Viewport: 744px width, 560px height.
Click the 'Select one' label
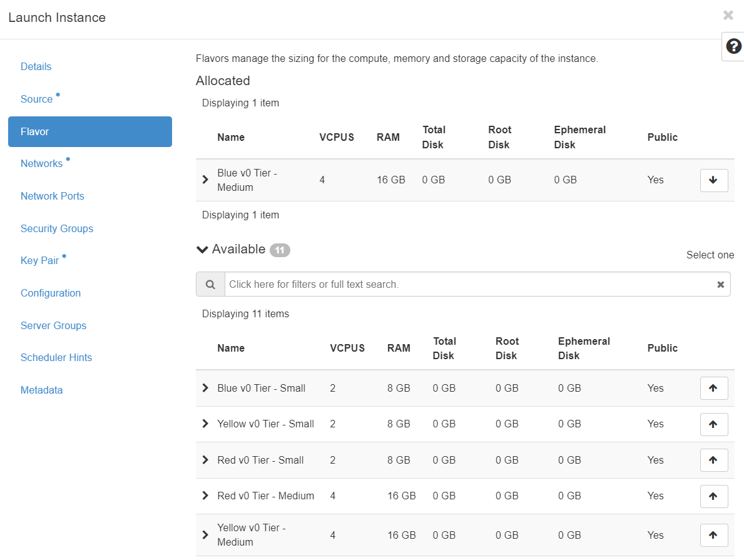pos(710,255)
